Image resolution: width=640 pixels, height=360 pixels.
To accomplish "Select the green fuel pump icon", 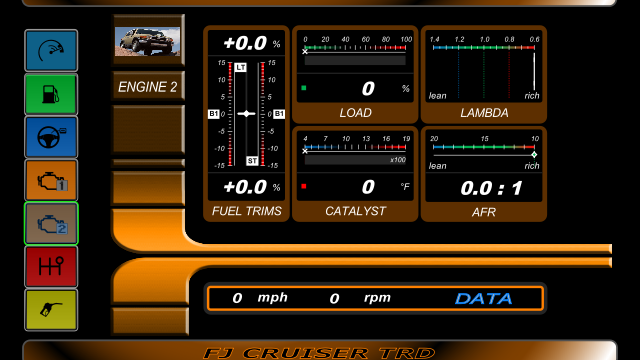I will coord(51,94).
